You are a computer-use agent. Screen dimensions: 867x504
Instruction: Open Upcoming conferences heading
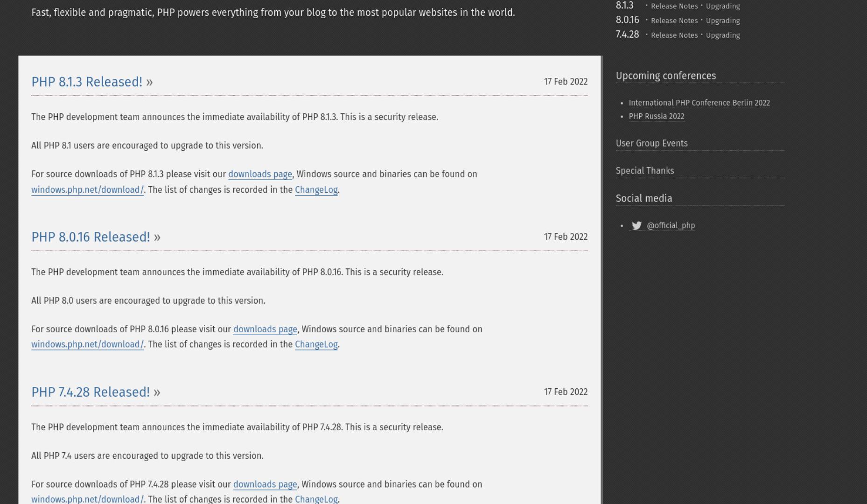click(x=665, y=76)
